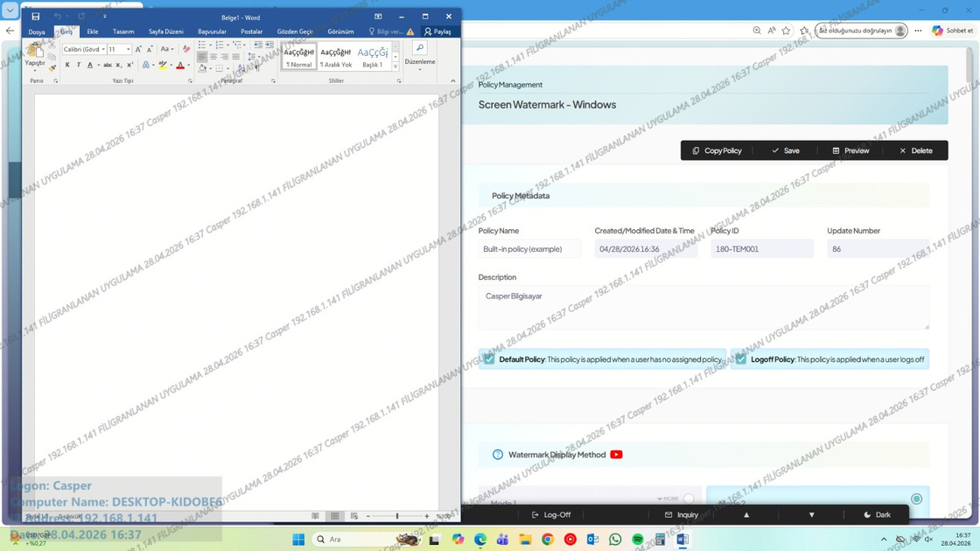980x551 pixels.
Task: Uncheck the Logoff Policy checkbox
Action: (740, 359)
